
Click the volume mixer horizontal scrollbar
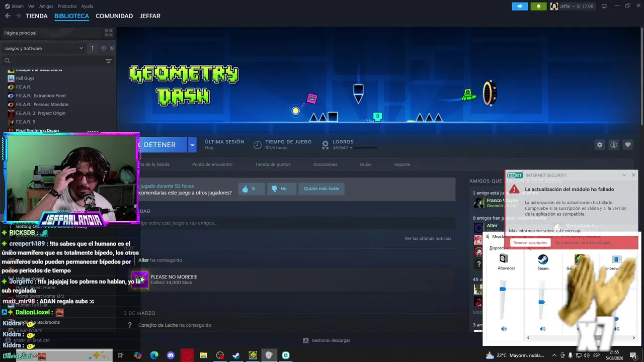click(580, 338)
